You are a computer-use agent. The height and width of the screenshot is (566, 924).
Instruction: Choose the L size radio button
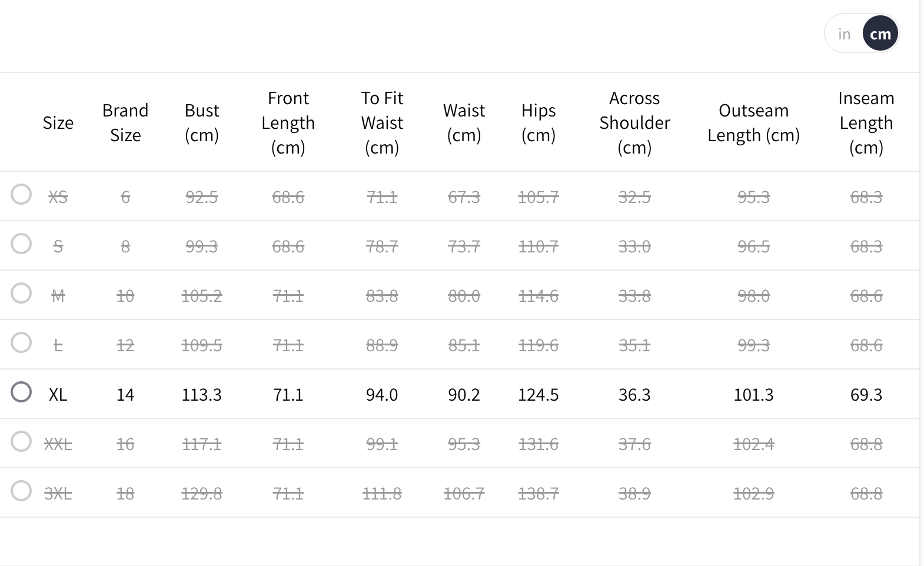pyautogui.click(x=21, y=342)
